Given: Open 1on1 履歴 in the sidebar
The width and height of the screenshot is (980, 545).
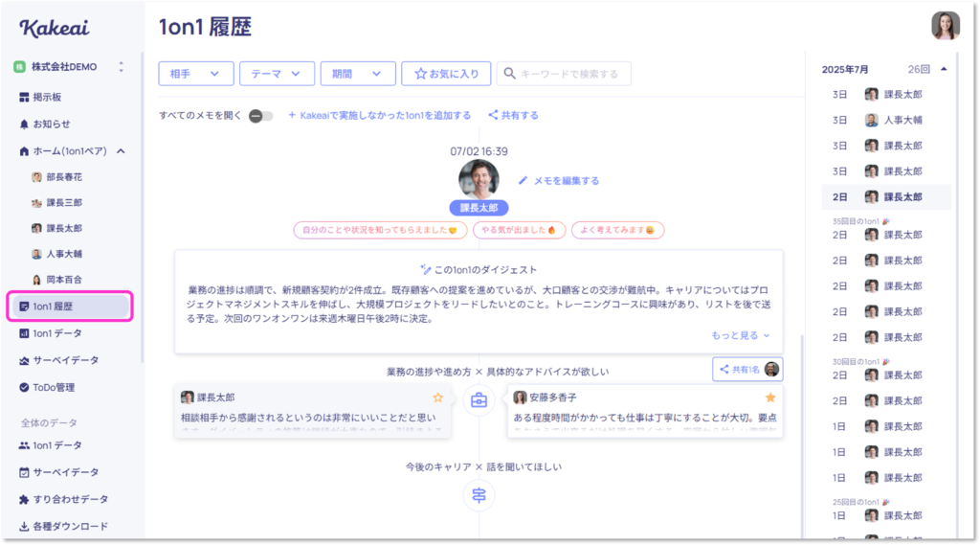Looking at the screenshot, I should click(70, 306).
